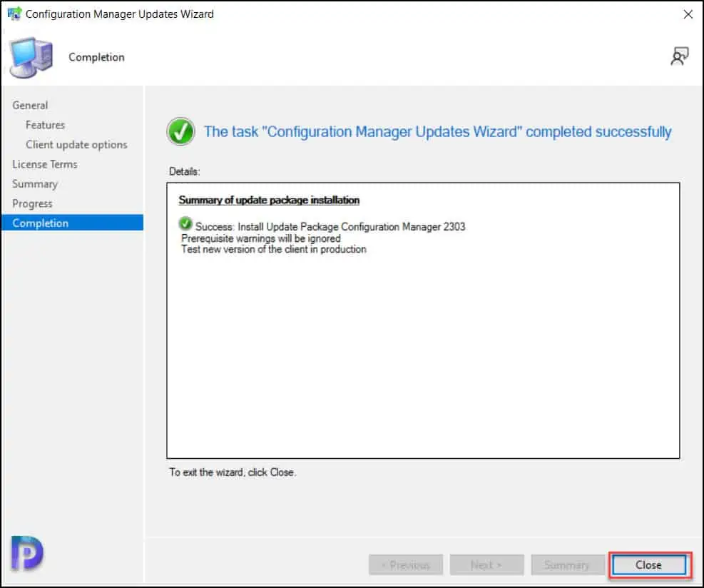Click the disabled Summary button
The width and height of the screenshot is (704, 588).
(x=567, y=564)
